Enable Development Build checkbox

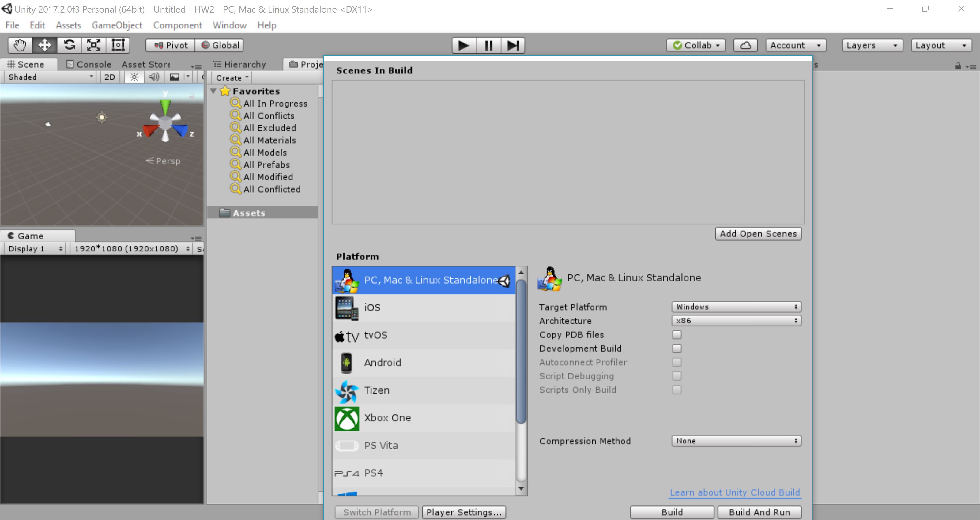(x=677, y=349)
